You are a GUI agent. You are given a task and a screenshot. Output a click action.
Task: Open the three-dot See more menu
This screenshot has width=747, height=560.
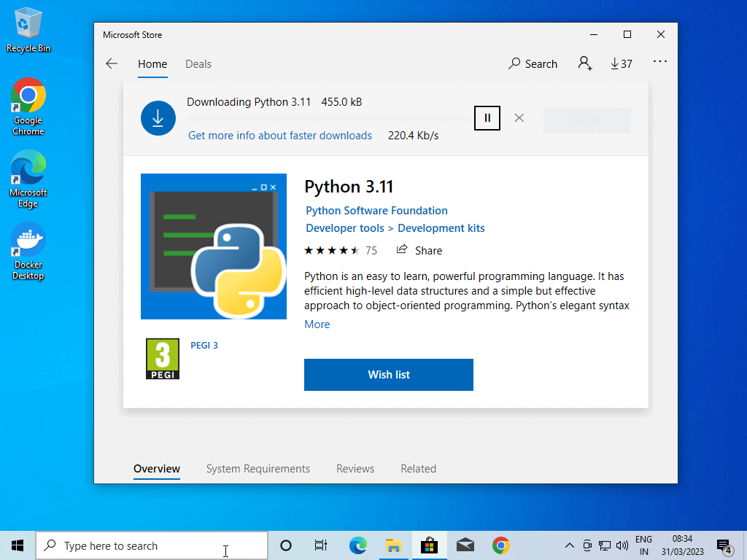point(659,61)
